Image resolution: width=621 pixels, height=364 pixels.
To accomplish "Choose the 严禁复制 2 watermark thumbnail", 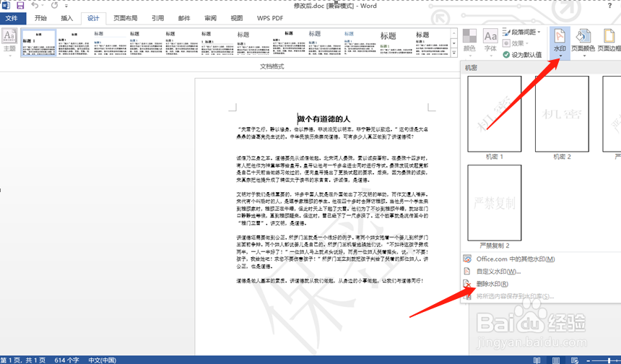I will (494, 203).
